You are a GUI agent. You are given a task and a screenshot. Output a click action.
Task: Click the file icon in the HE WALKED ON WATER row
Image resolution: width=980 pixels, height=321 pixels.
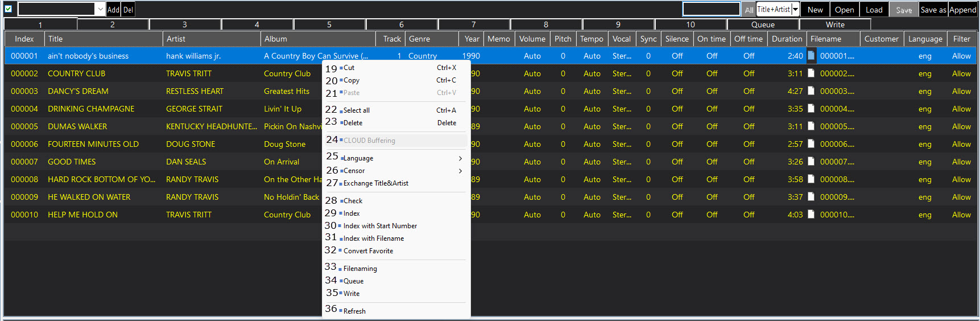click(x=811, y=197)
